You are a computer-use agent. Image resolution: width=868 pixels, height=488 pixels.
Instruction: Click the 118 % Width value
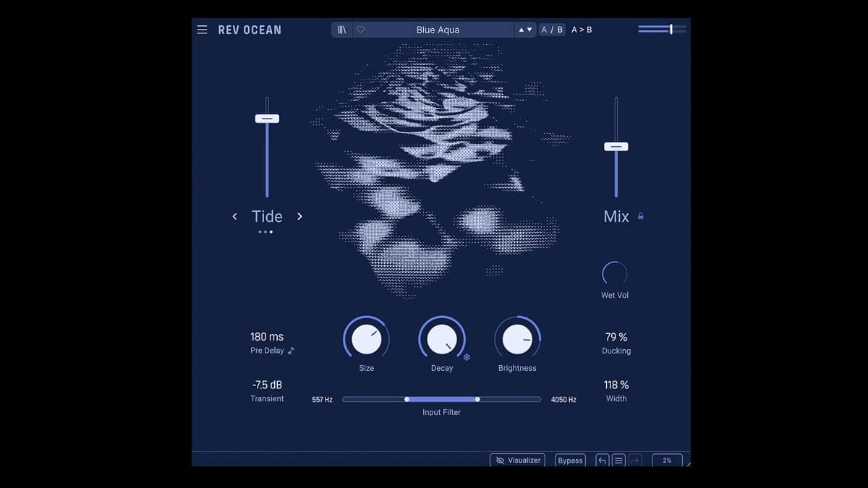click(616, 385)
